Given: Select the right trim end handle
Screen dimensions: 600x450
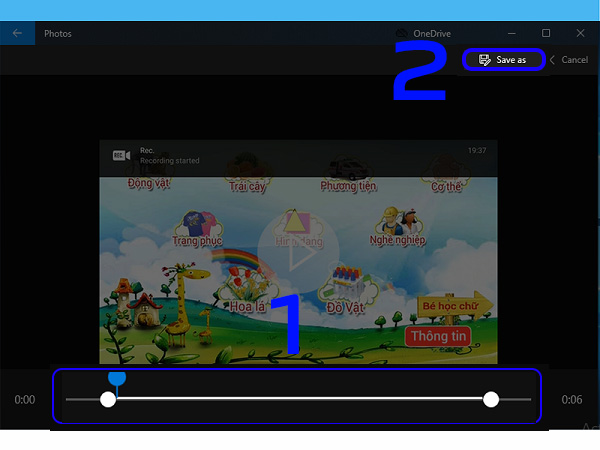Looking at the screenshot, I should pyautogui.click(x=491, y=399).
